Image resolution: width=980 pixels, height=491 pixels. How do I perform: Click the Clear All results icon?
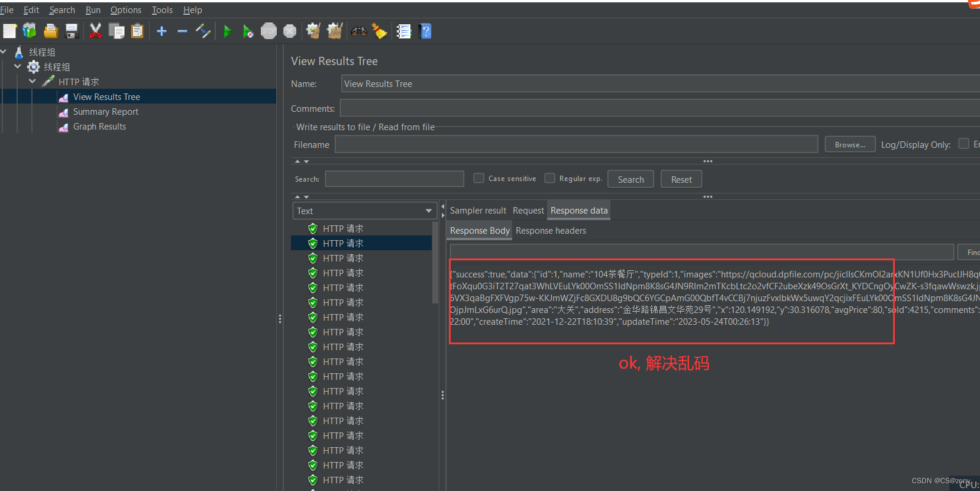click(335, 31)
